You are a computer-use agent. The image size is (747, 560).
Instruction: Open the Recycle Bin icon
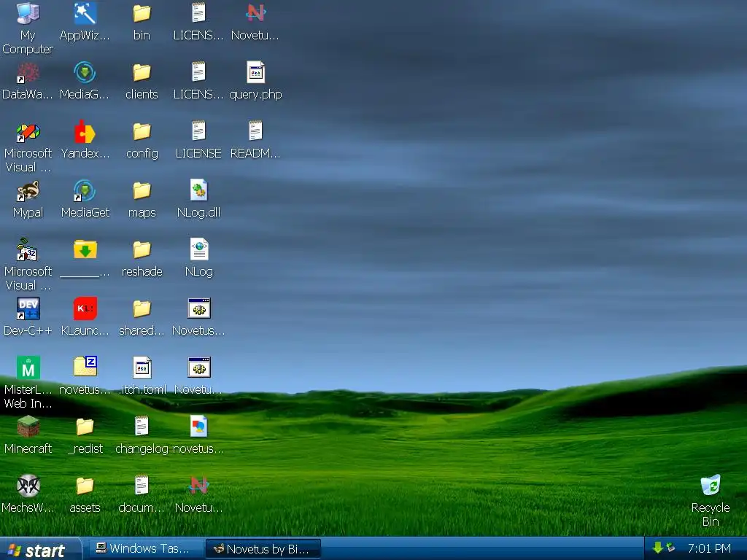pyautogui.click(x=711, y=486)
